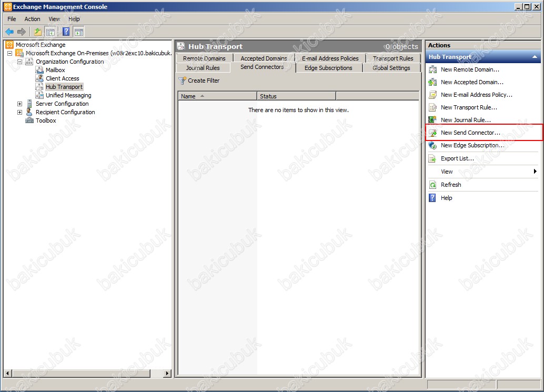
Task: Click the Recipient Configuration node icon
Action: [x=29, y=112]
